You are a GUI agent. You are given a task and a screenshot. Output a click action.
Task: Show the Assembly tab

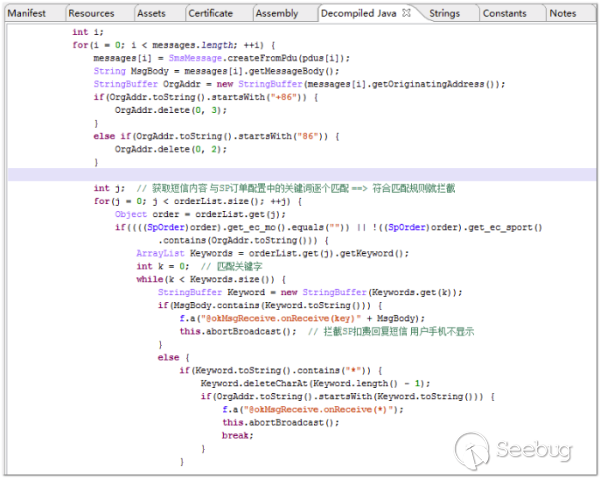tap(277, 13)
